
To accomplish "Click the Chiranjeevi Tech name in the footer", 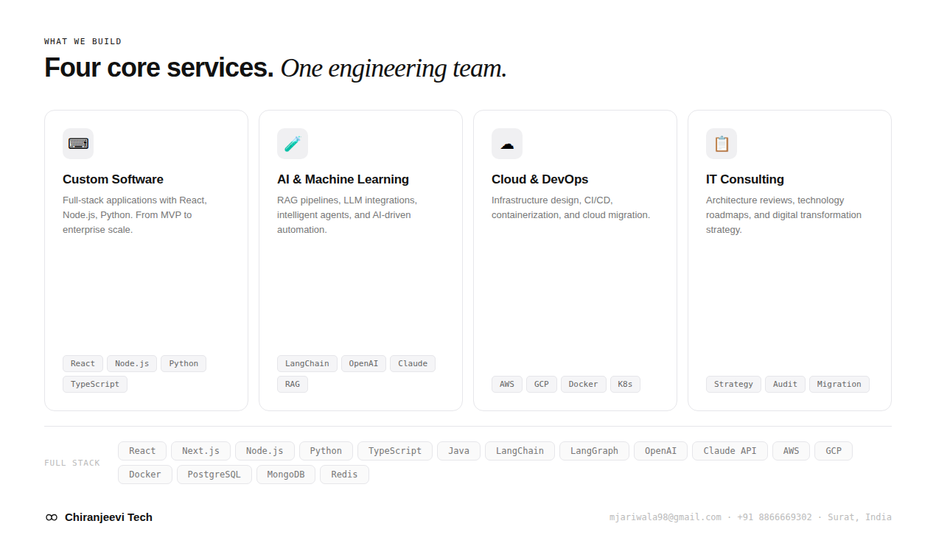I will coord(108,517).
